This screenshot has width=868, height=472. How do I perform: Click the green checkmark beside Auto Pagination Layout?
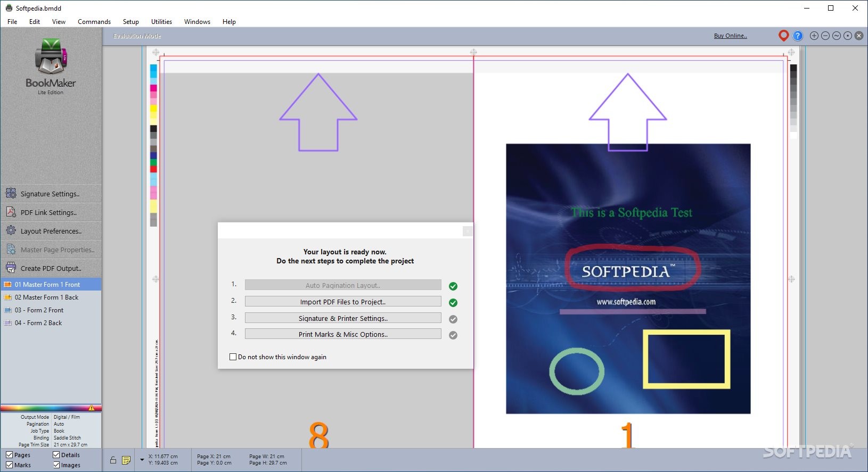coord(453,286)
